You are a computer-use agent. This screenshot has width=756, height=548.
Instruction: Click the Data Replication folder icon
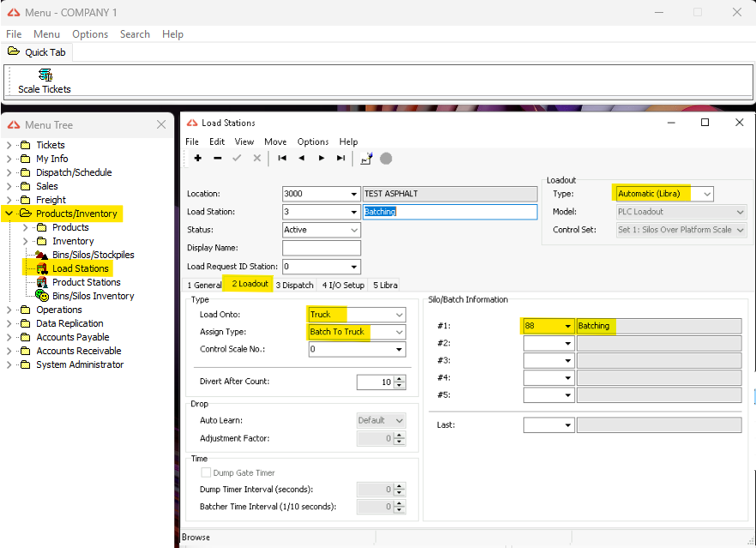click(26, 323)
